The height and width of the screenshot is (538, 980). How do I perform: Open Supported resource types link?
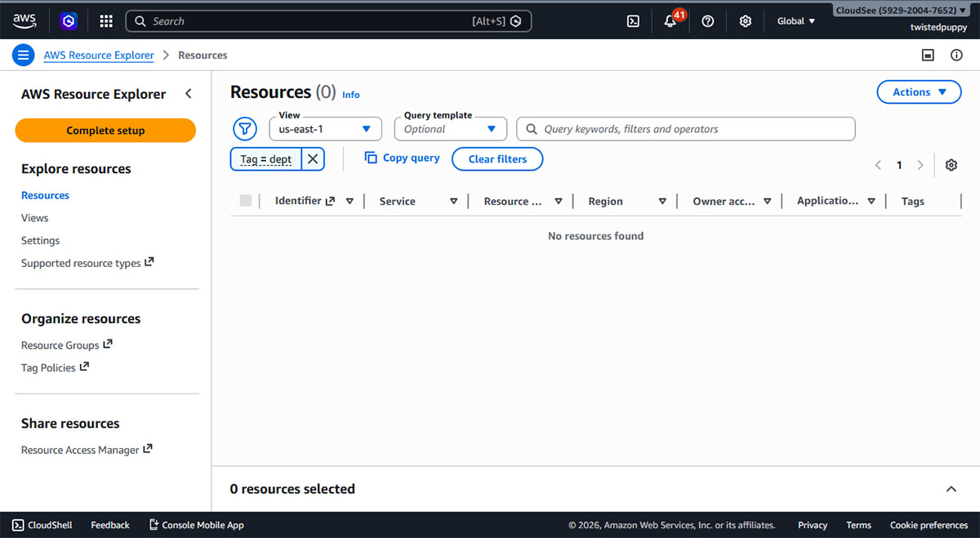87,263
